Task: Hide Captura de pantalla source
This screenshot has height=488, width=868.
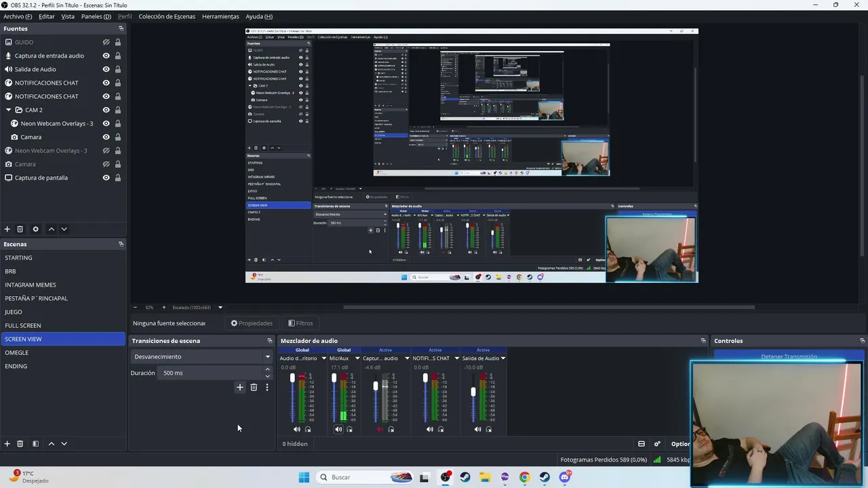Action: (x=106, y=178)
